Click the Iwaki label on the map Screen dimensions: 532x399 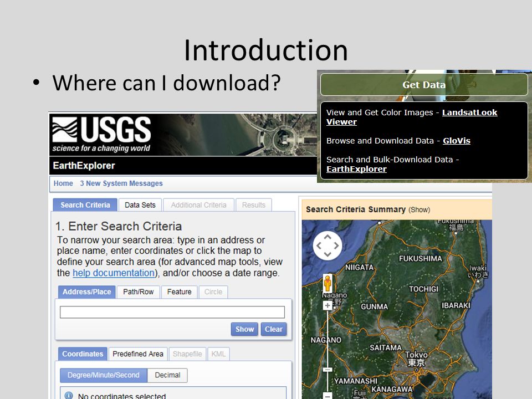[478, 272]
